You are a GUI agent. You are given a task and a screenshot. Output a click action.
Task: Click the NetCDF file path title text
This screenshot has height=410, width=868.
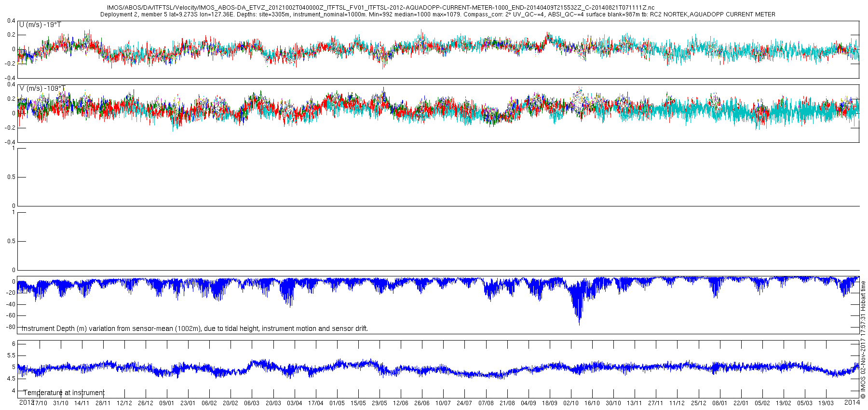[x=380, y=8]
